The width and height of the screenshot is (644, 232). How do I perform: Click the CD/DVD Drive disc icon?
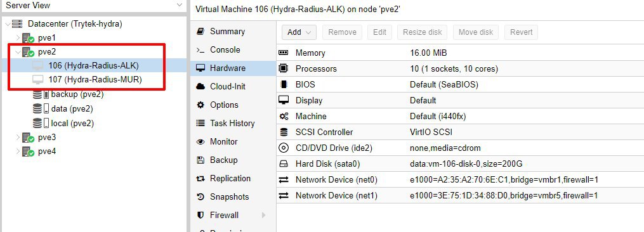pos(284,148)
